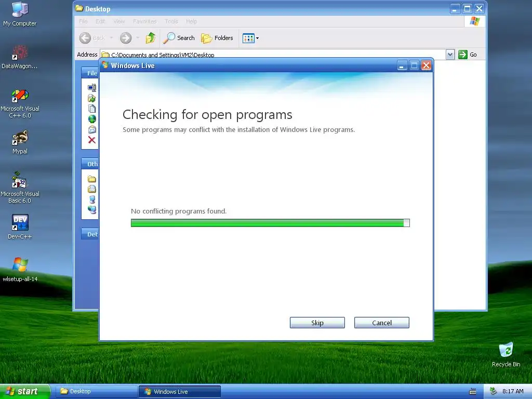
Task: Open the Edit menu in the Desktop window
Action: pyautogui.click(x=100, y=21)
